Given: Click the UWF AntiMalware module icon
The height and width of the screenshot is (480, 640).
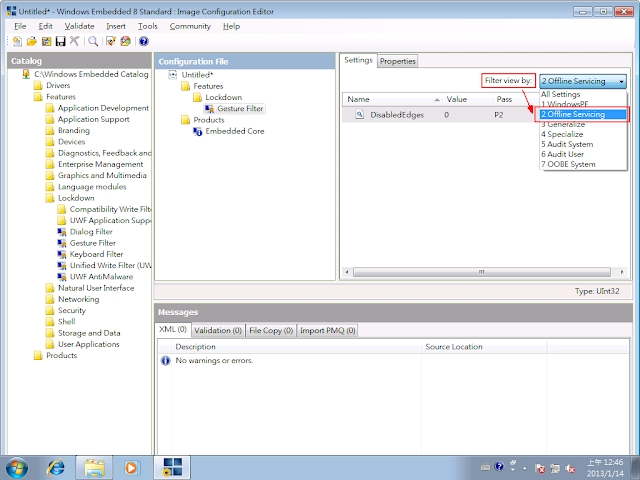Looking at the screenshot, I should point(62,277).
